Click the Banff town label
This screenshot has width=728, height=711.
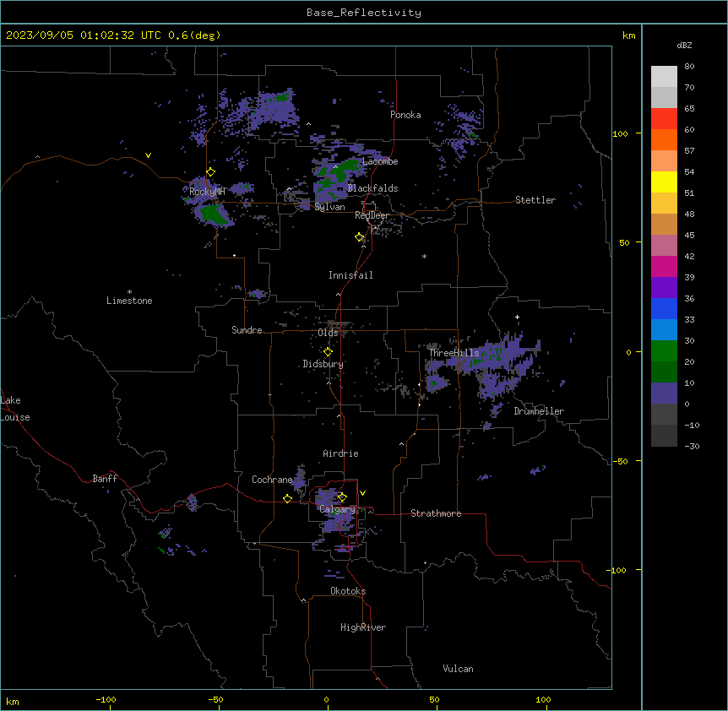click(x=105, y=479)
